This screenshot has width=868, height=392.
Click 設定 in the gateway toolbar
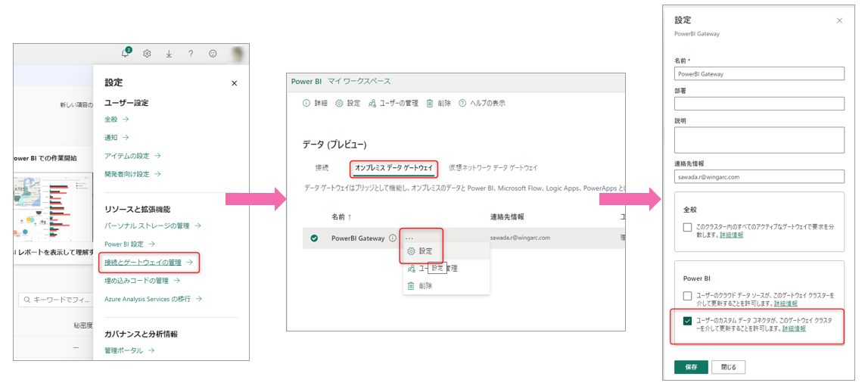pos(348,103)
